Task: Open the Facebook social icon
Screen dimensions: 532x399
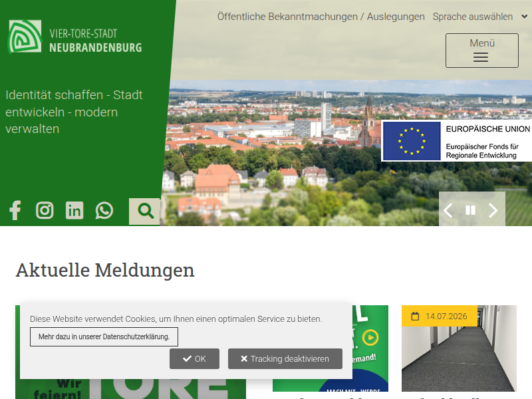Action: click(15, 210)
